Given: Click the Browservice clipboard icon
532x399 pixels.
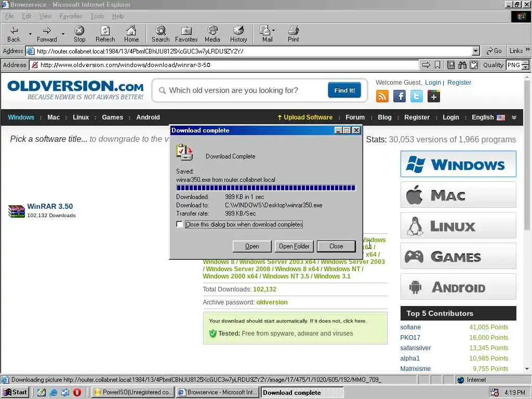Looking at the screenshot, I should point(474,65).
